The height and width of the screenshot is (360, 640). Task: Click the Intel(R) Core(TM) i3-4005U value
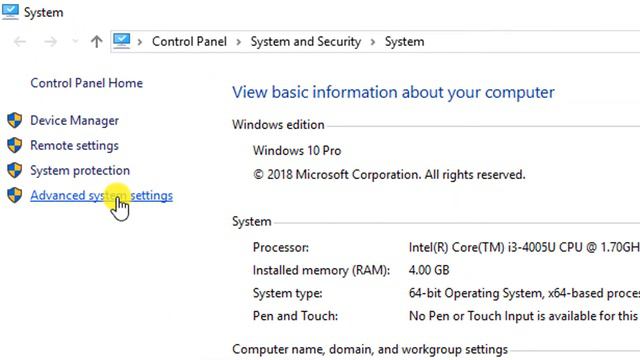tap(524, 247)
